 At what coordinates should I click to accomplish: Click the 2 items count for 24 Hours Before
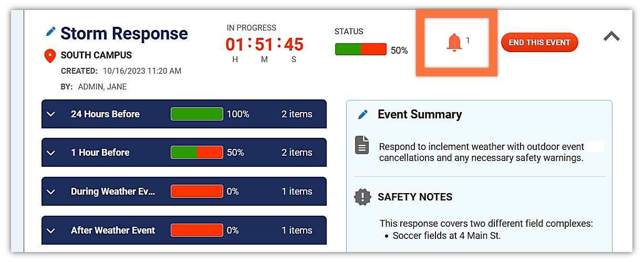[297, 114]
